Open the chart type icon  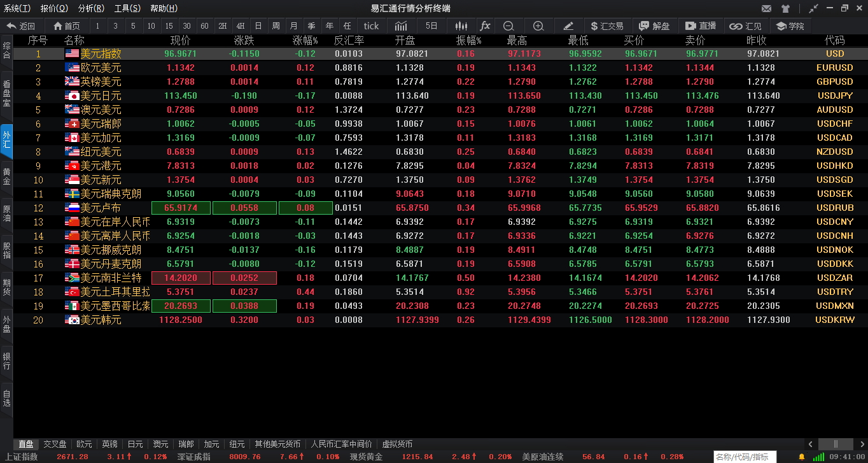pyautogui.click(x=401, y=26)
